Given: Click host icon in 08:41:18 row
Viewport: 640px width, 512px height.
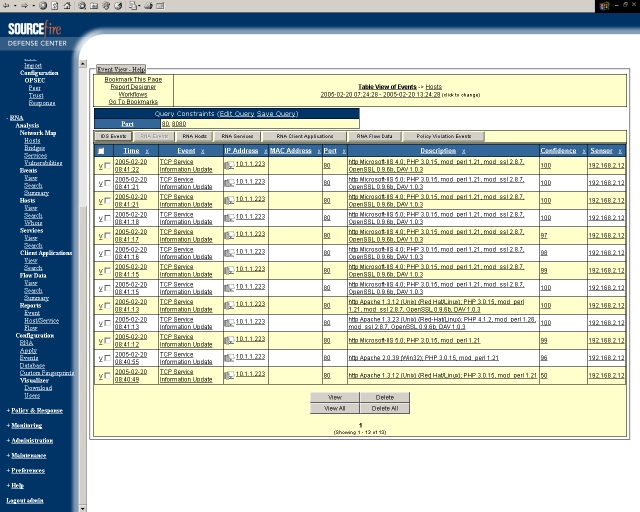Looking at the screenshot, I should click(x=229, y=218).
